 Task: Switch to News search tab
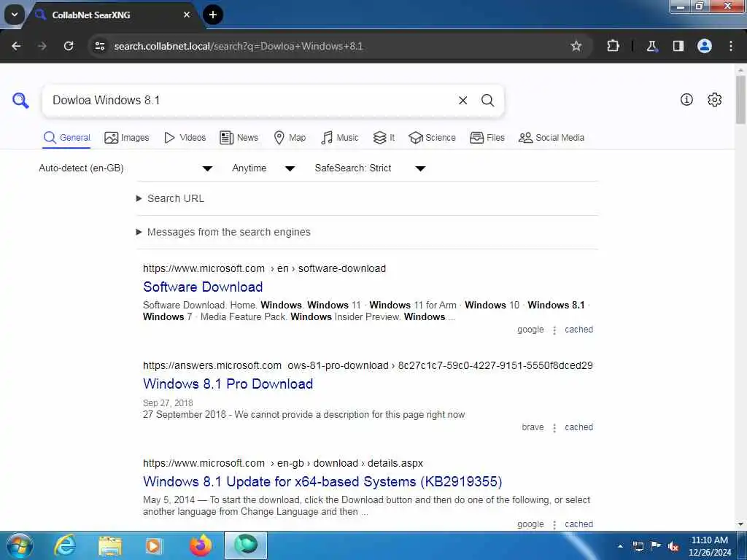(239, 138)
